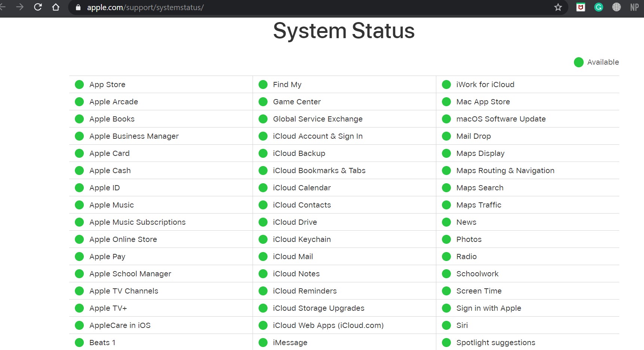The image size is (644, 350).
Task: Click the status dot beside iCloud Drive
Action: point(263,222)
